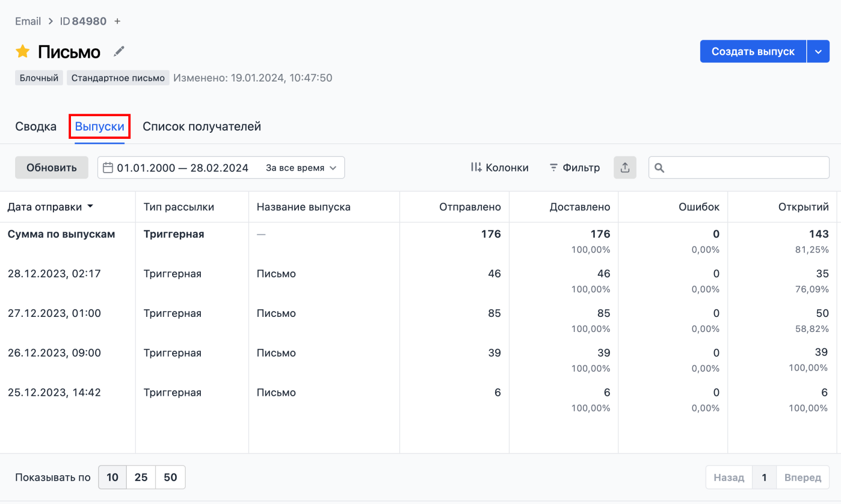Set page size to 10 rows

[112, 477]
